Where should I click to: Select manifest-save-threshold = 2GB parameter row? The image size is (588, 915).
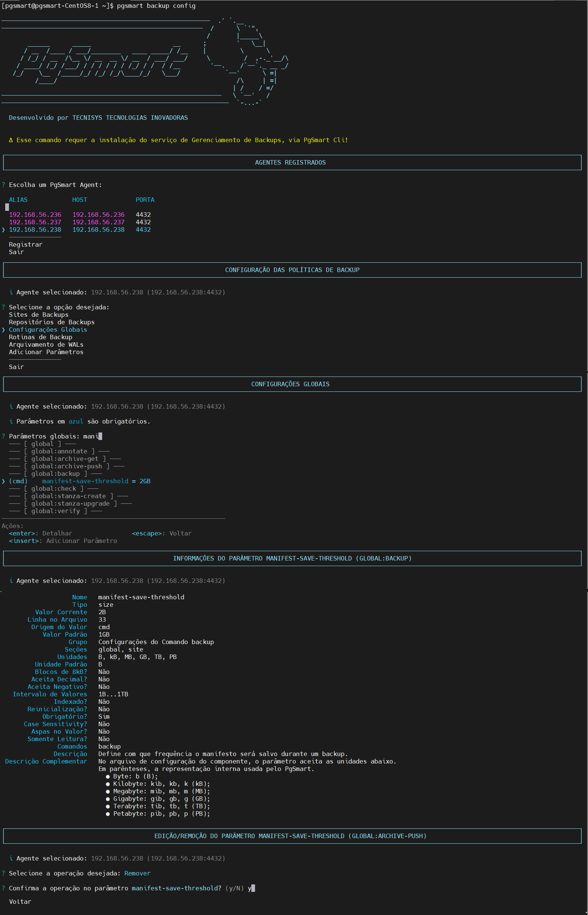(x=79, y=481)
